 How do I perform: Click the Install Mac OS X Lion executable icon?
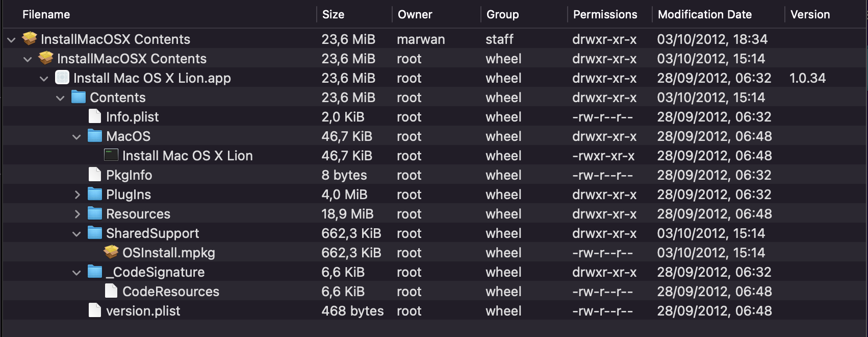click(x=111, y=155)
